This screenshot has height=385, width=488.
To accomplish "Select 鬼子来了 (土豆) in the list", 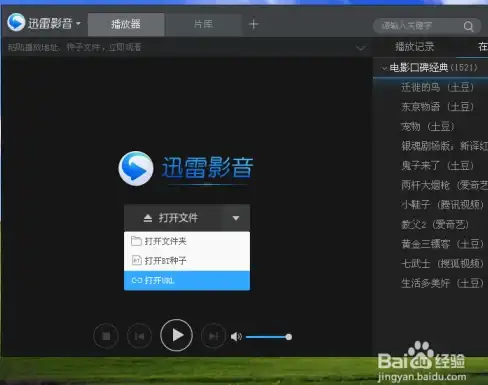I will click(437, 166).
